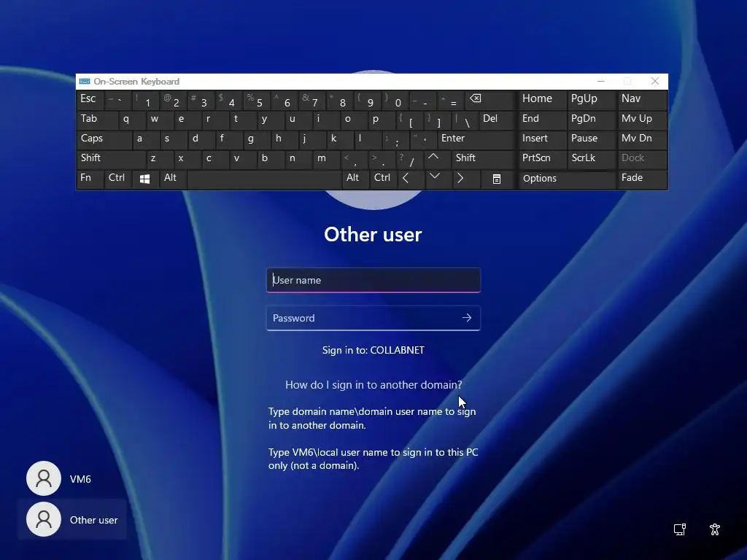Image resolution: width=747 pixels, height=560 pixels.
Task: Click the Tab key
Action: coord(97,119)
